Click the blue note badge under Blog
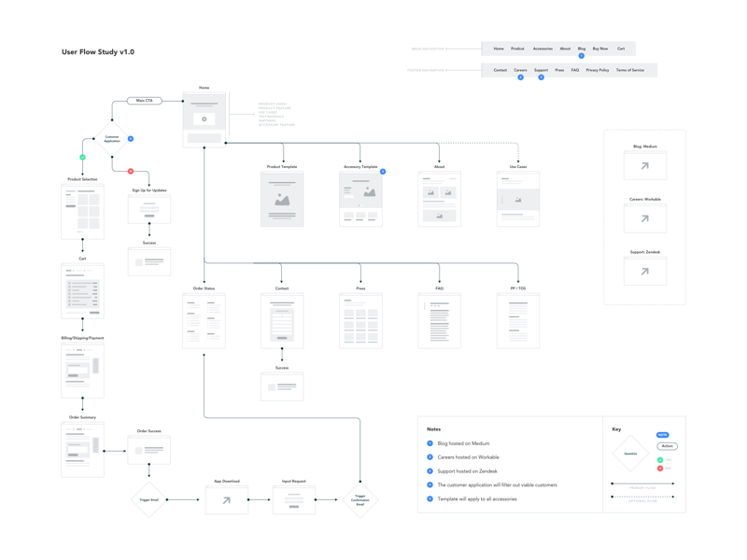This screenshot has height=560, width=747. 581,56
